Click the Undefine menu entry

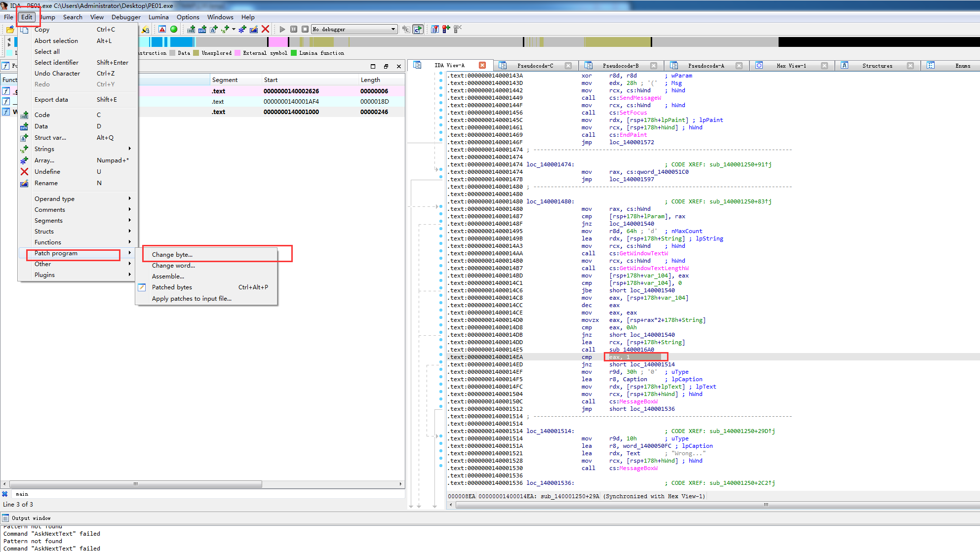[x=47, y=171]
